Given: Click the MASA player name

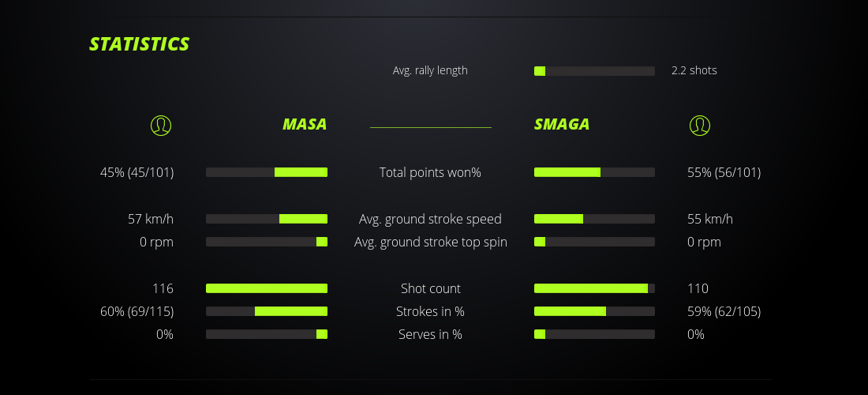Looking at the screenshot, I should (x=305, y=124).
